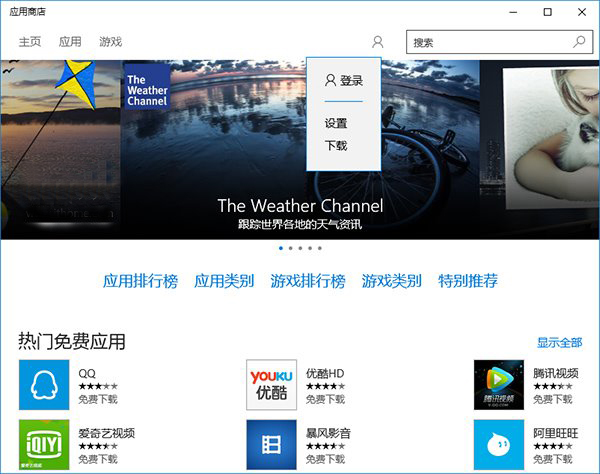
Task: Click The Weather Channel banner title
Action: [300, 206]
